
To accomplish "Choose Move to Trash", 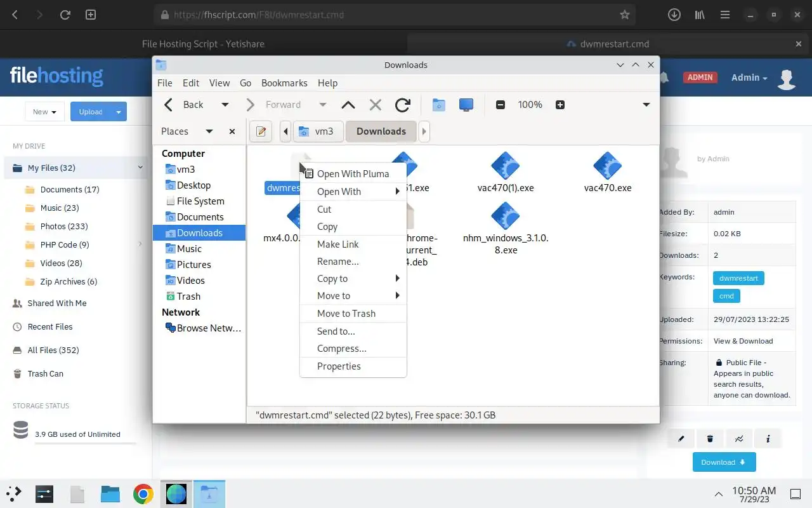I will 353,314.
